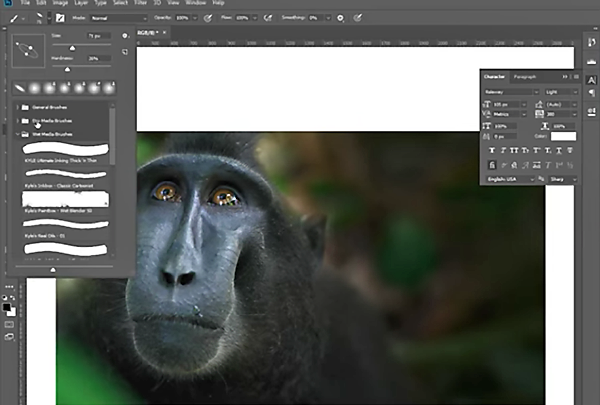Click the brush Hardness value field

tap(99, 58)
